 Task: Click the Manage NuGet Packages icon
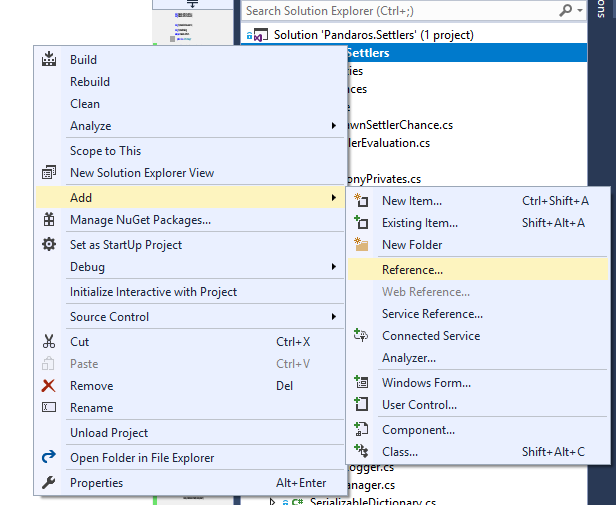coord(49,220)
